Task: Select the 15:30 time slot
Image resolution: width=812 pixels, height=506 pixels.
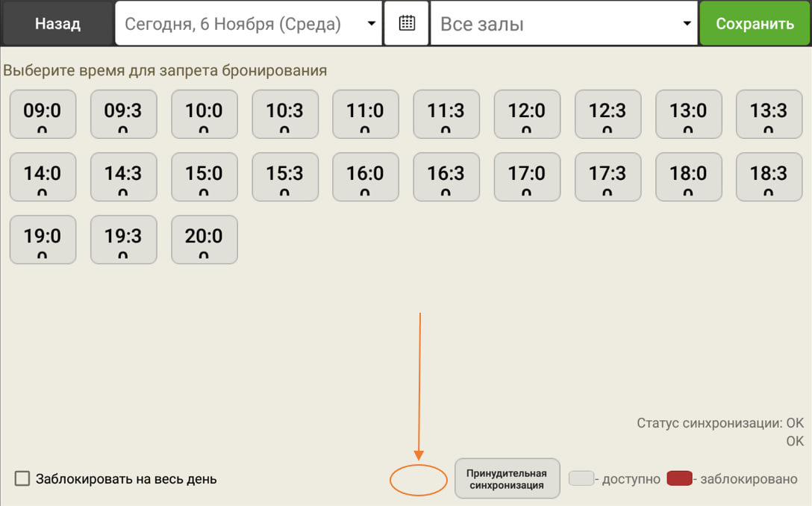Action: (285, 177)
